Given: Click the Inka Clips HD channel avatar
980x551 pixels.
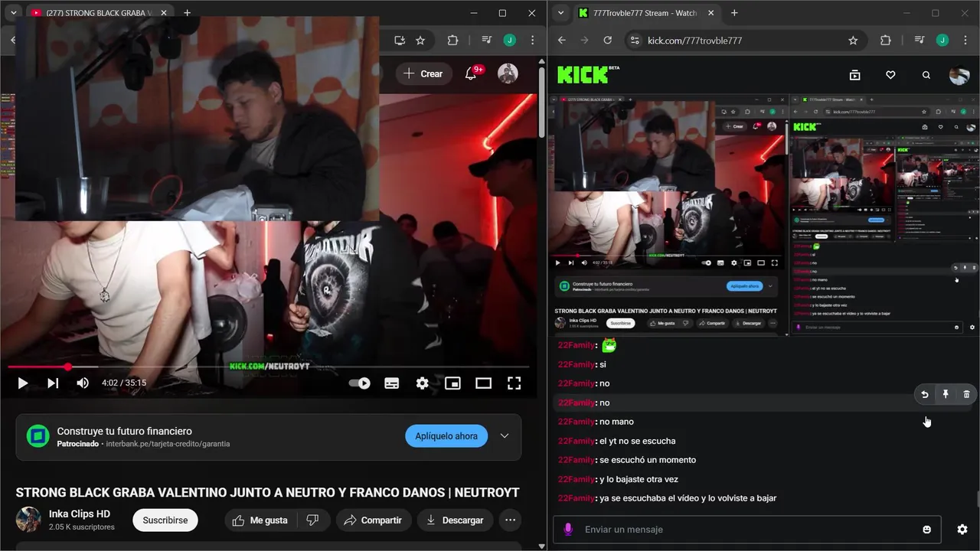Looking at the screenshot, I should point(28,520).
